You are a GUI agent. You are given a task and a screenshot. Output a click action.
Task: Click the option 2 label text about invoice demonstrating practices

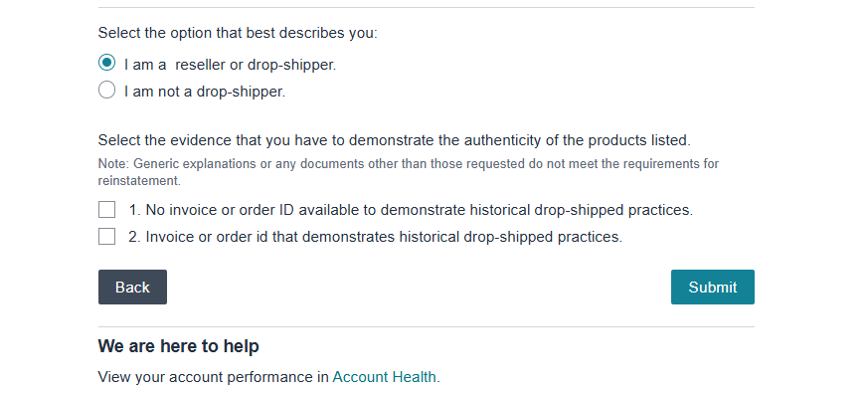(x=375, y=237)
